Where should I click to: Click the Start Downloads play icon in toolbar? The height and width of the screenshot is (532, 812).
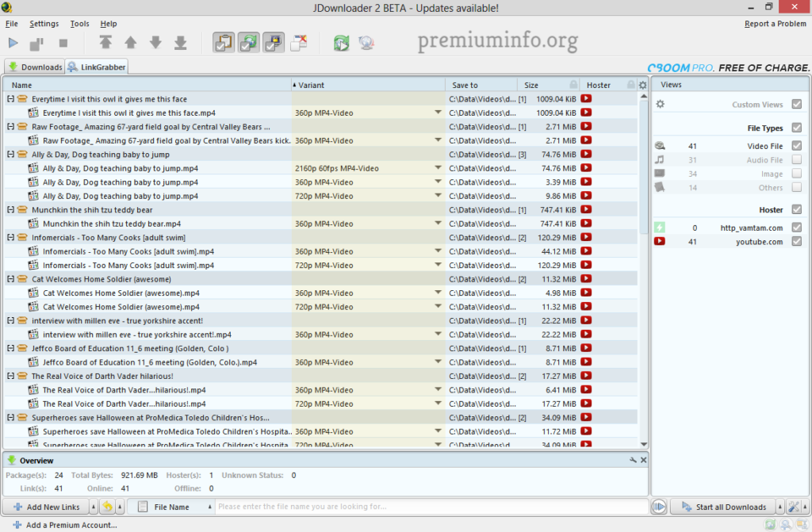(13, 43)
